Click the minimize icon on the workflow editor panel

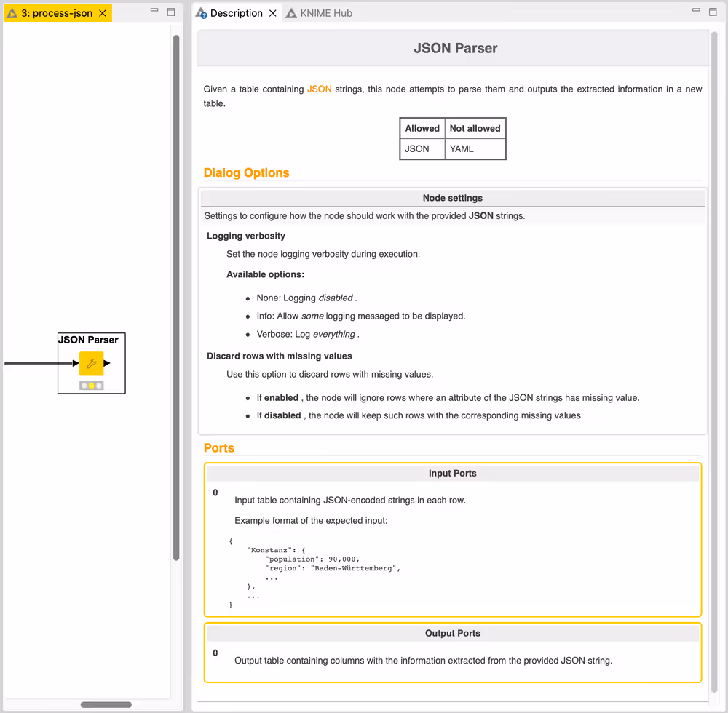153,9
